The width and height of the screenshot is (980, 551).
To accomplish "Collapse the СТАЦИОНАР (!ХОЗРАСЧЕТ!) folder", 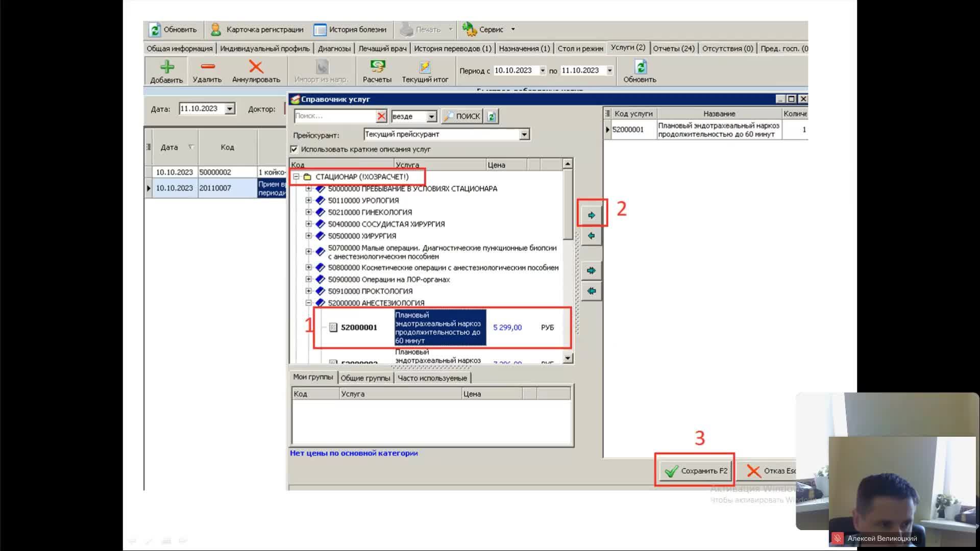I will click(296, 177).
